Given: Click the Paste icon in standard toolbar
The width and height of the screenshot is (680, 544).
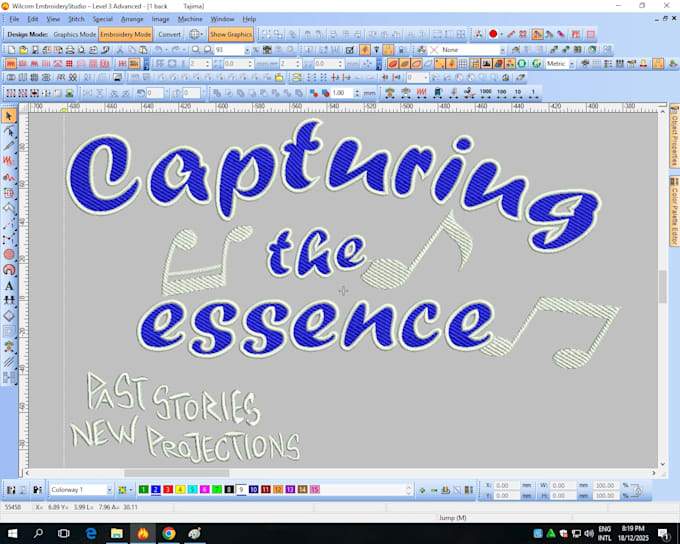Looking at the screenshot, I should [143, 50].
